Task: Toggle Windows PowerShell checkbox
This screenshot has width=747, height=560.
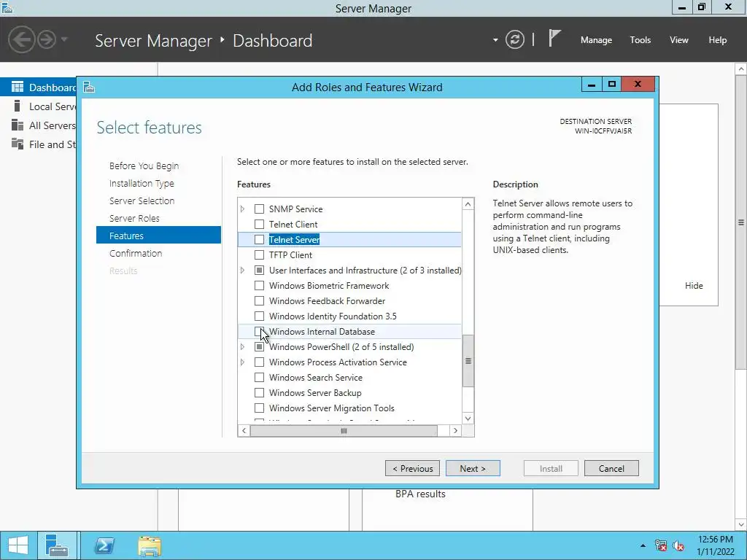Action: coord(259,346)
